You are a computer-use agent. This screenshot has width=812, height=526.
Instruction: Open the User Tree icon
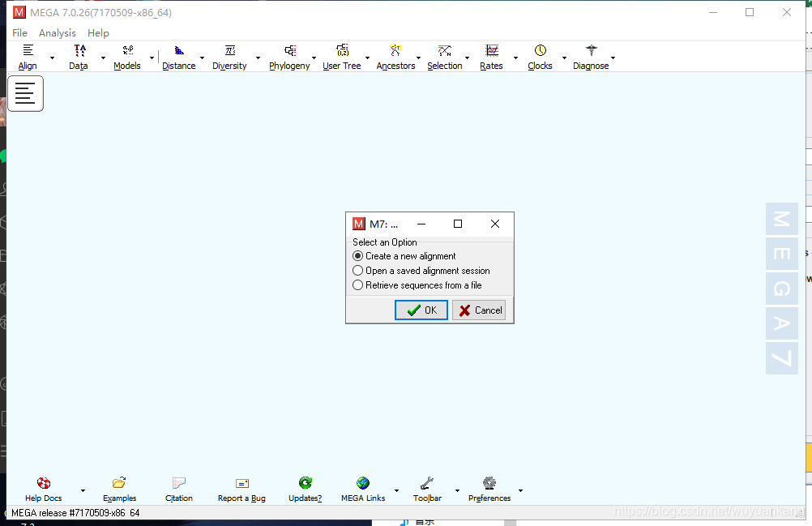pos(342,50)
